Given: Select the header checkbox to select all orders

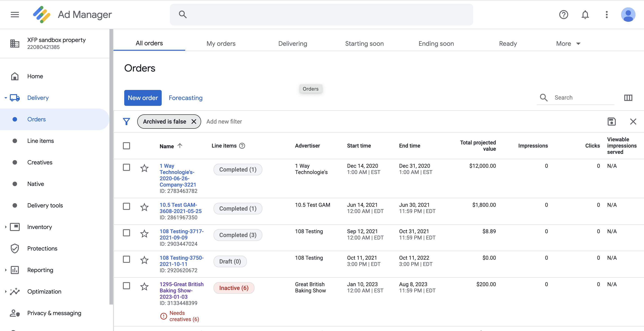Looking at the screenshot, I should [126, 146].
